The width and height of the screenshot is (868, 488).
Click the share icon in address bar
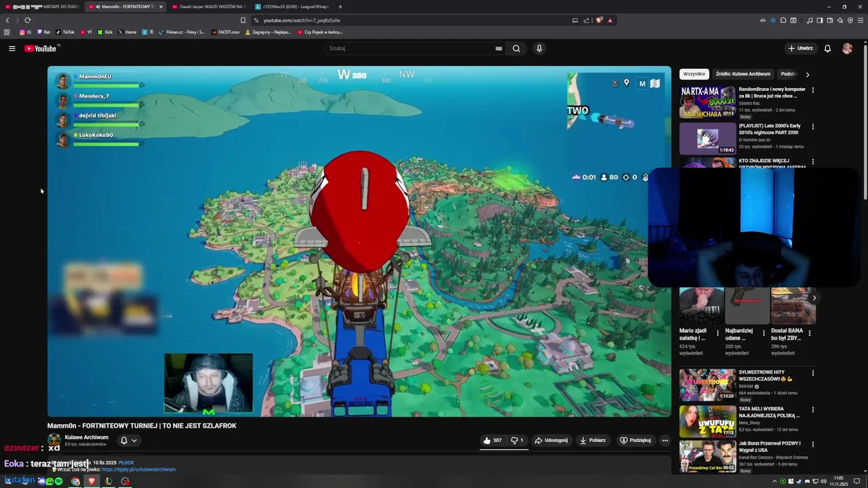[x=587, y=20]
